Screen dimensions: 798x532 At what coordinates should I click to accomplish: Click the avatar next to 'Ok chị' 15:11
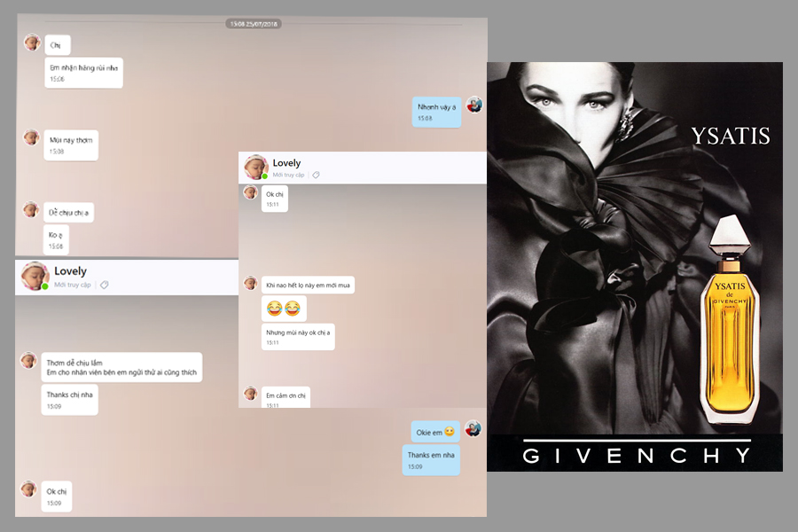(x=250, y=192)
